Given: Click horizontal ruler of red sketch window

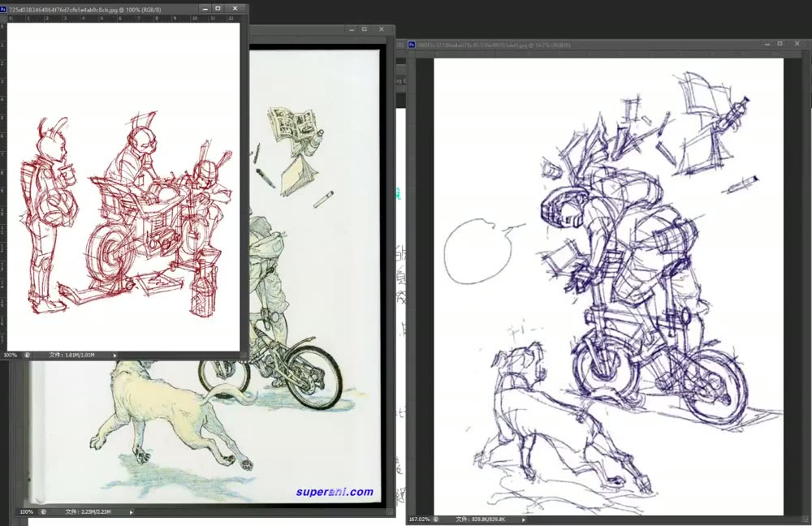Looking at the screenshot, I should (x=123, y=18).
